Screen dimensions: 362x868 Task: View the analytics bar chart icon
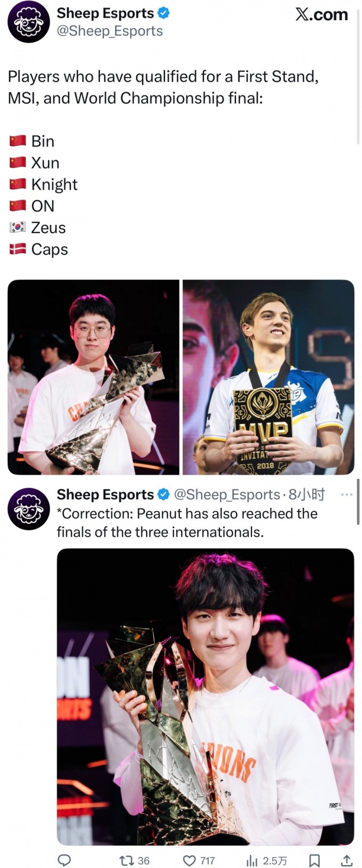[266, 860]
